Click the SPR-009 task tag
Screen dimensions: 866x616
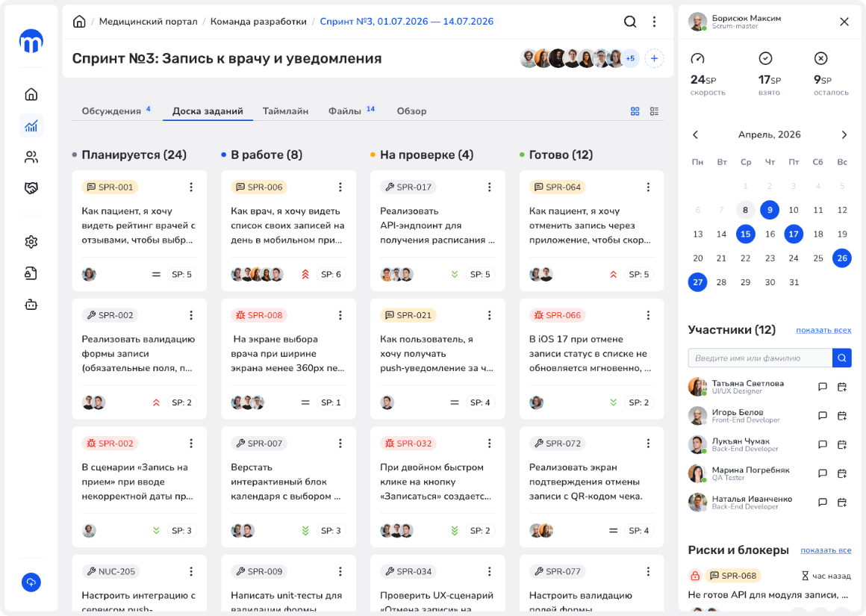click(259, 571)
